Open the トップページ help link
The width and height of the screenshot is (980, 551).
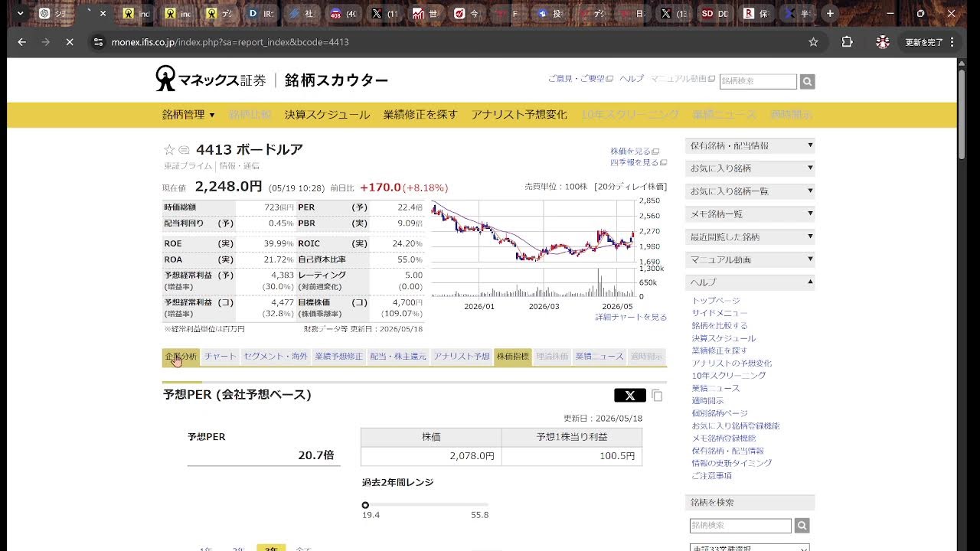(x=716, y=301)
